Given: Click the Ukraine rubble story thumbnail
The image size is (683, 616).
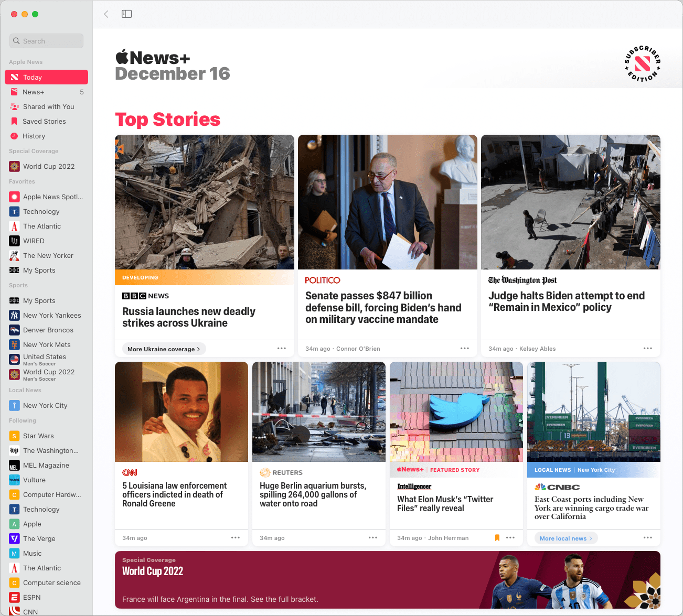Looking at the screenshot, I should (205, 202).
